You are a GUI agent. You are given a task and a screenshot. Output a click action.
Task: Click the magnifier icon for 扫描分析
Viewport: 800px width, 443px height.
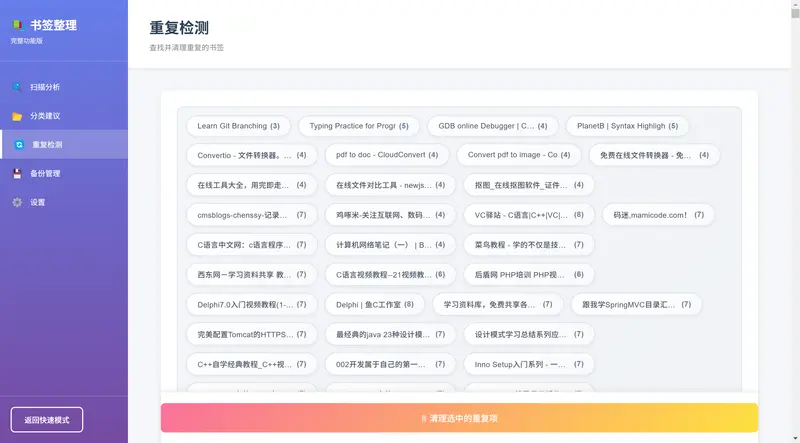point(17,87)
